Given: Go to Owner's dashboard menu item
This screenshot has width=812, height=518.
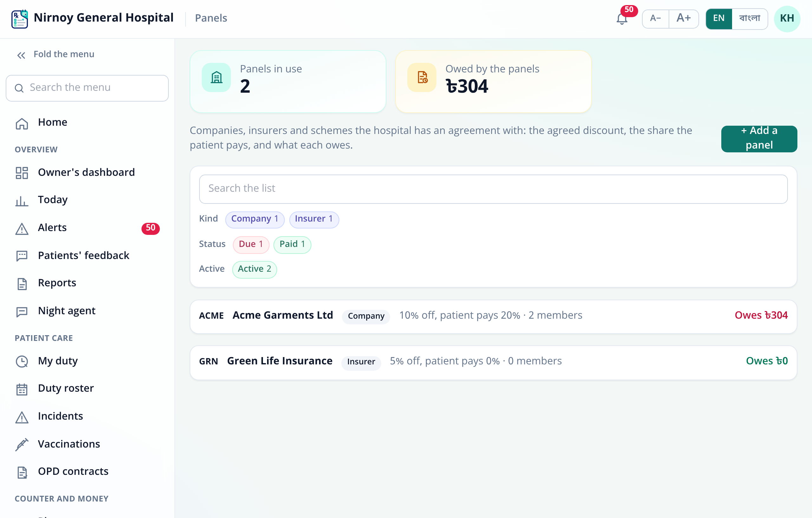Looking at the screenshot, I should pos(87,173).
